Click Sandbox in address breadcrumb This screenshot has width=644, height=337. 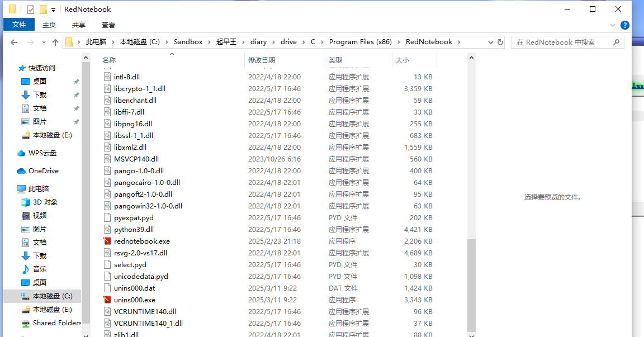(188, 42)
